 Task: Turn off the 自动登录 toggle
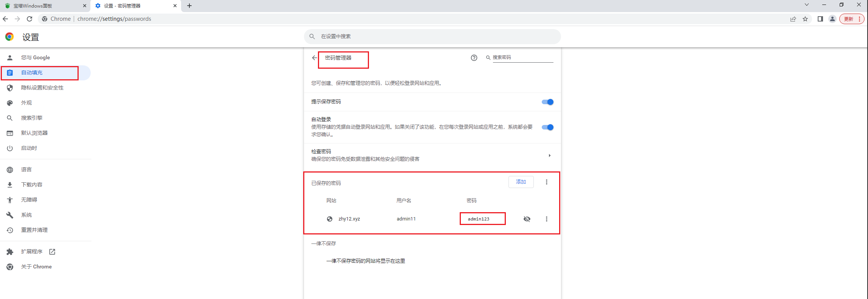tap(547, 127)
